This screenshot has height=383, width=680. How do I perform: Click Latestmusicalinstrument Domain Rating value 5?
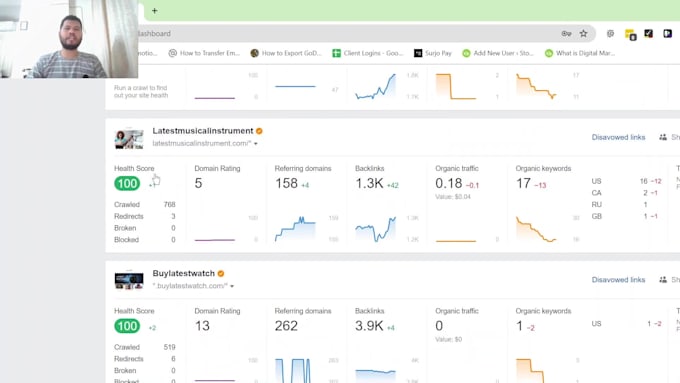pos(198,183)
